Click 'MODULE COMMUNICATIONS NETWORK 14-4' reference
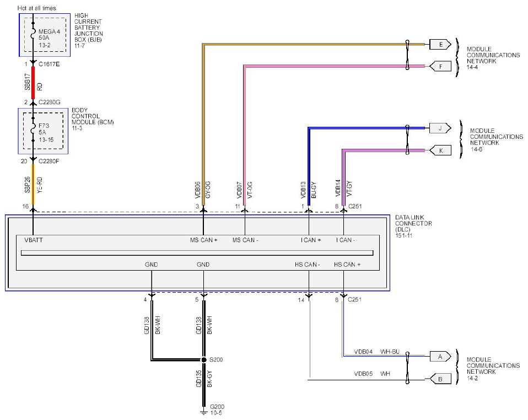Viewport: 528px width, 420px height. [x=493, y=58]
